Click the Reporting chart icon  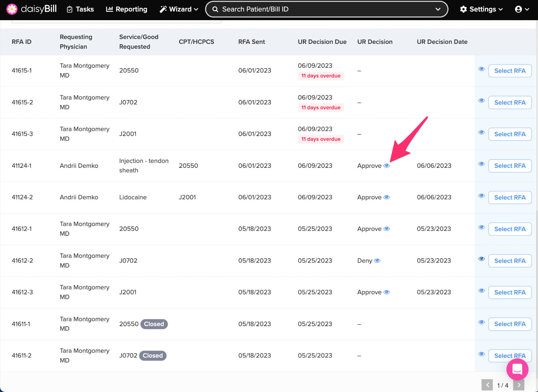[x=109, y=9]
